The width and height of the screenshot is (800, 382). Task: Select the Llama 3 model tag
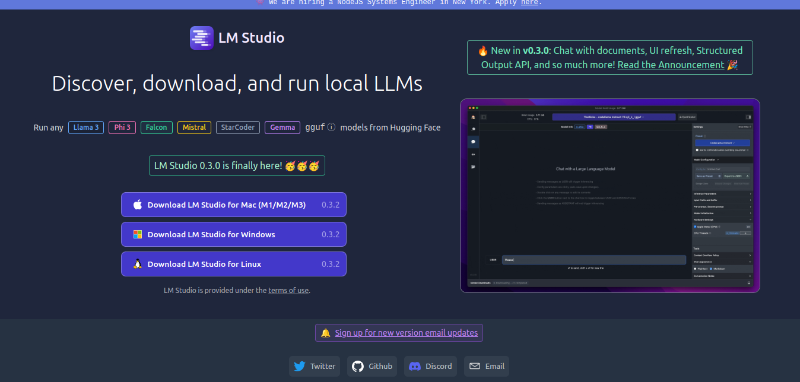pyautogui.click(x=86, y=128)
